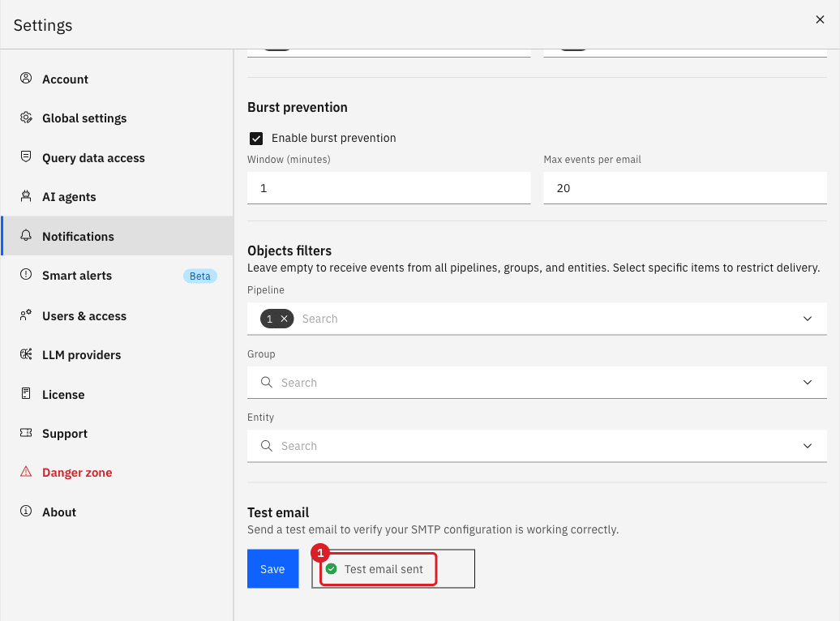This screenshot has height=621, width=840.
Task: Click the LLM providers brain icon
Action: click(x=26, y=354)
